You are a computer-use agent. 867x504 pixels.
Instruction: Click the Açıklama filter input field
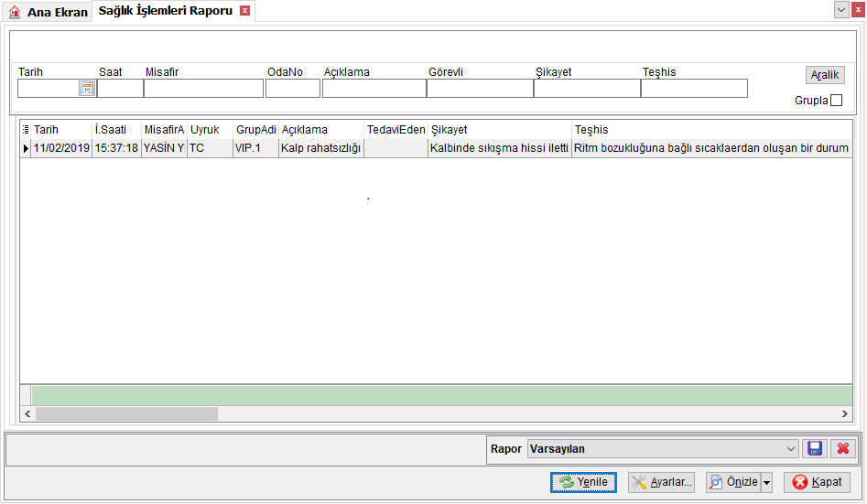click(374, 89)
